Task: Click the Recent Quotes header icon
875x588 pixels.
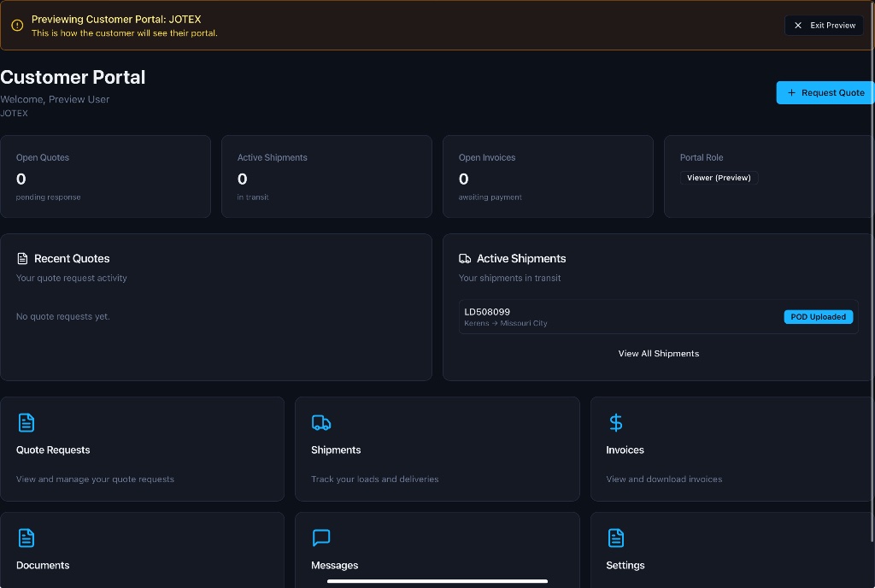Action: [22, 258]
